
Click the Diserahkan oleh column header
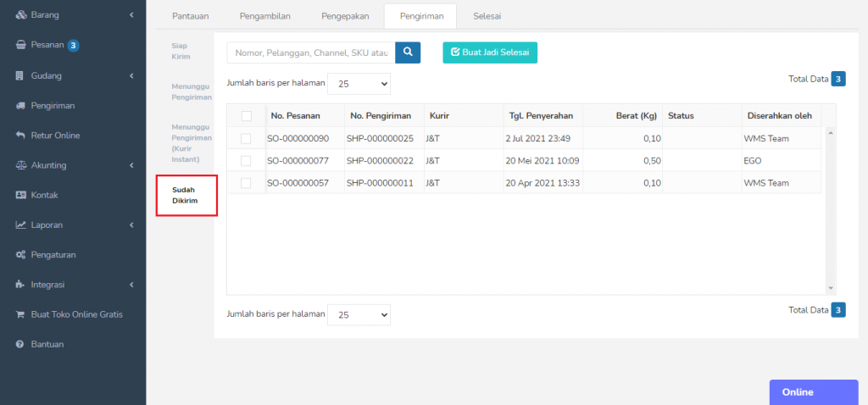click(780, 115)
